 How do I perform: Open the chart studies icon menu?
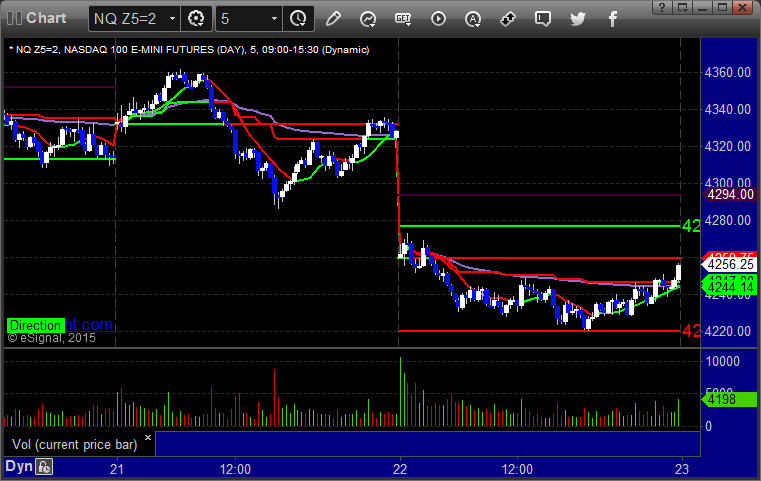(x=368, y=19)
